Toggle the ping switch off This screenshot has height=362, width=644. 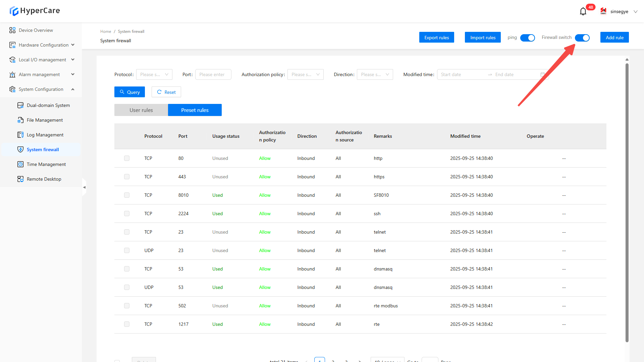click(x=527, y=38)
